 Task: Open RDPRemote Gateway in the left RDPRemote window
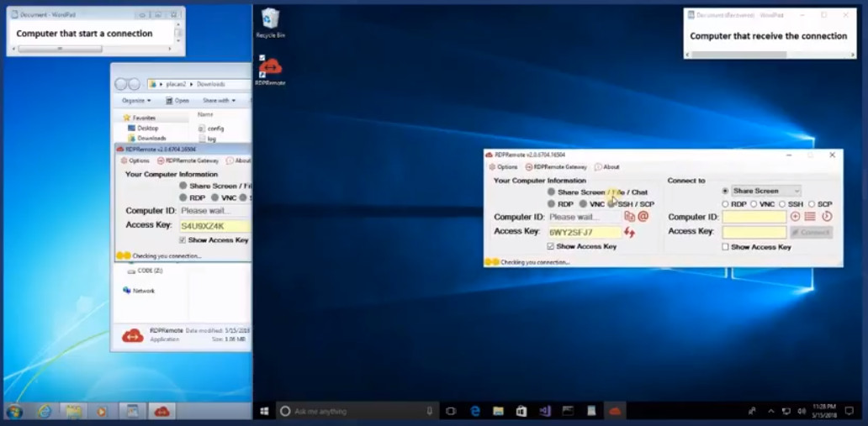click(188, 160)
